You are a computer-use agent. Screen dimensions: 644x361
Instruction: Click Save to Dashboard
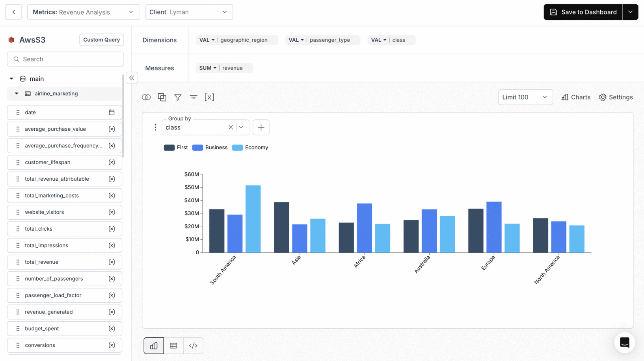[583, 12]
